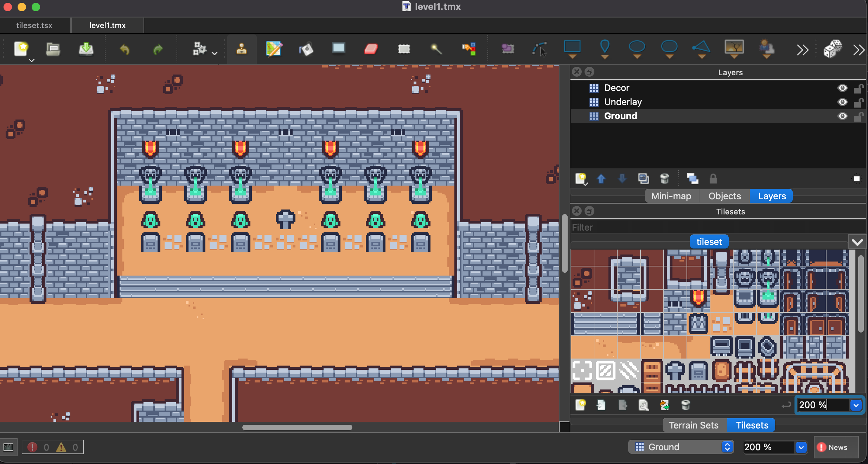
Task: Open the current layer Ground combo box
Action: click(681, 447)
